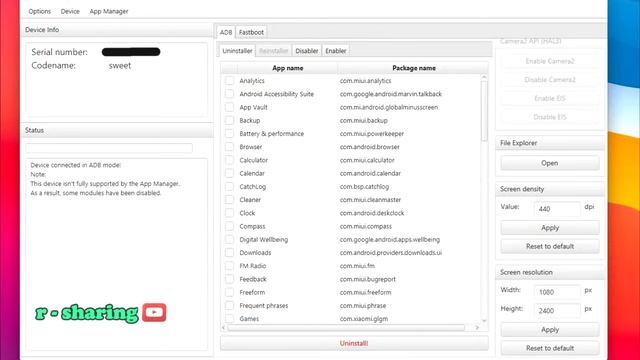Click the scroll-left arrow under app list
The height and width of the screenshot is (360, 640).
(224, 328)
